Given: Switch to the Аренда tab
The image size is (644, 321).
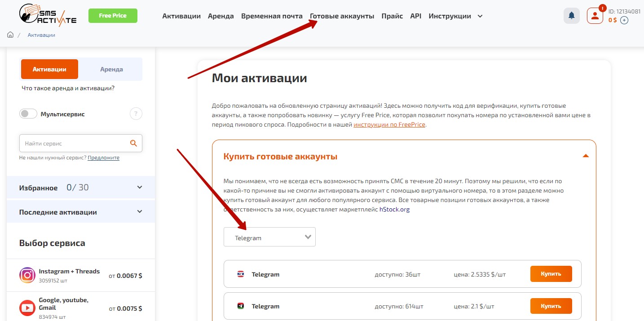Looking at the screenshot, I should coord(111,70).
